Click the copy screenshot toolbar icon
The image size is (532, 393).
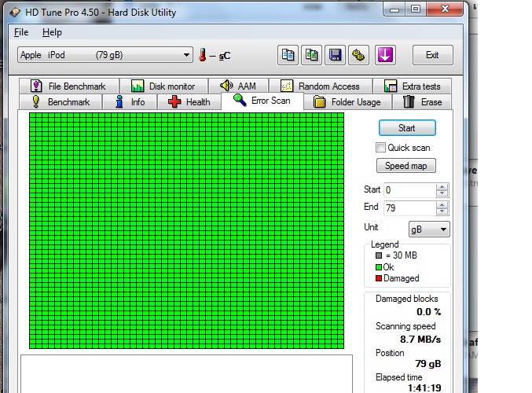(311, 55)
